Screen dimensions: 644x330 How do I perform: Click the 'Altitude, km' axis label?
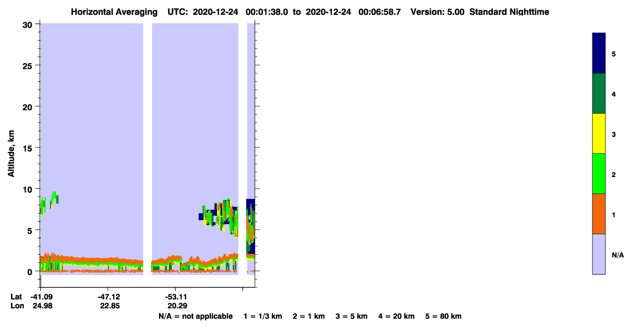[x=11, y=154]
